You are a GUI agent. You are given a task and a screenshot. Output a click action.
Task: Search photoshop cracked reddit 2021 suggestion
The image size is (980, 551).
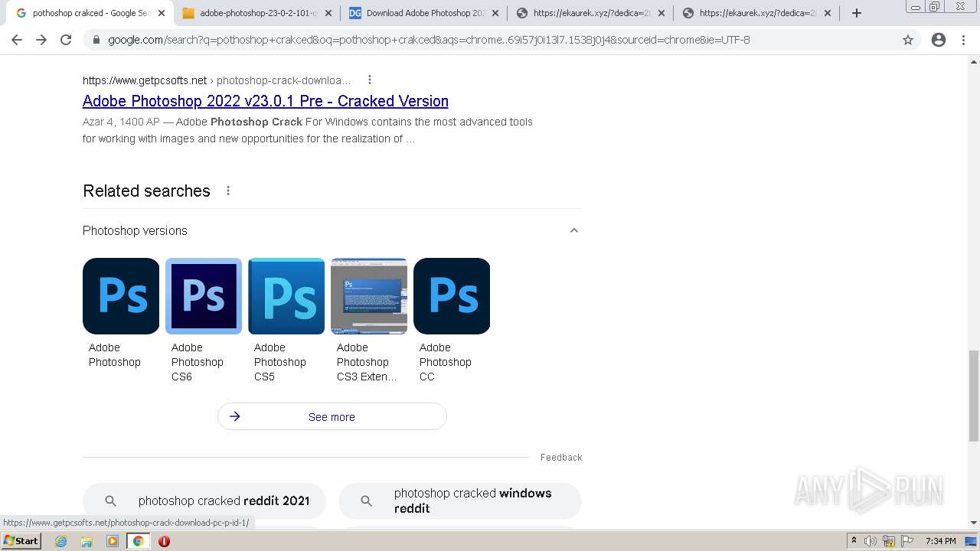[204, 500]
